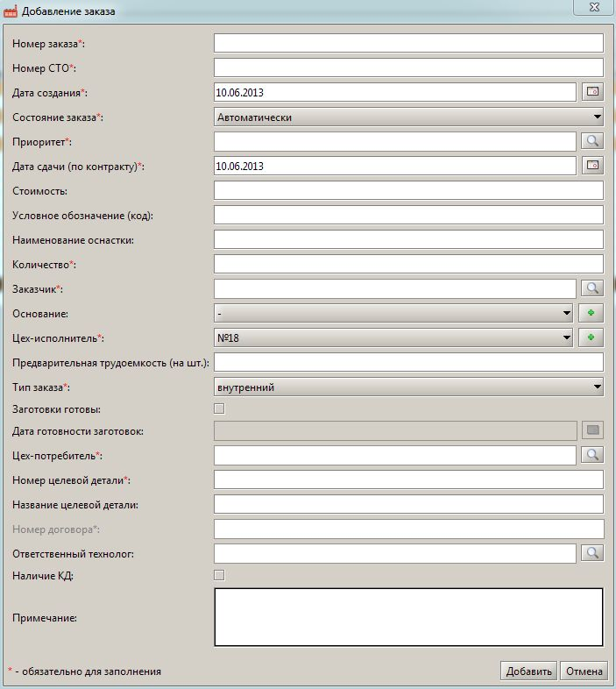Click the 'Наличие КД:' label
Image resolution: width=616 pixels, height=689 pixels.
pyautogui.click(x=43, y=576)
